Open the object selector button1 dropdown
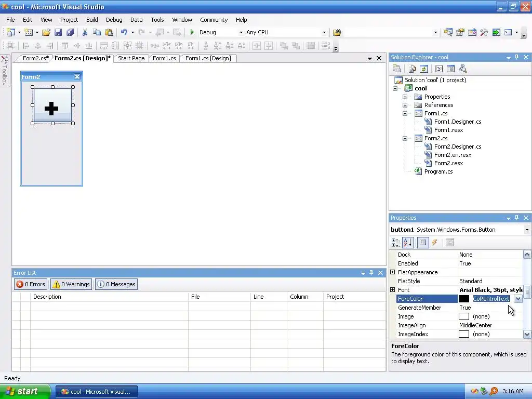 tap(527, 230)
